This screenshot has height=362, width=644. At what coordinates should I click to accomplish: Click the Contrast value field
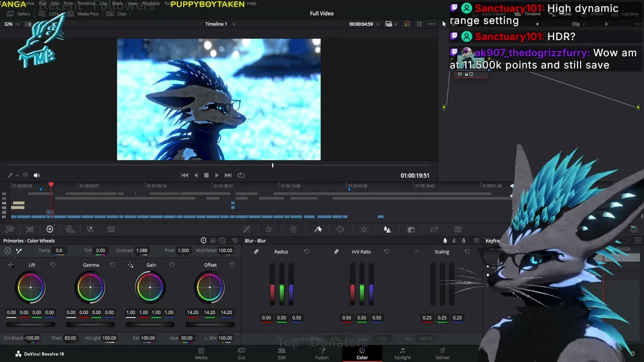142,250
